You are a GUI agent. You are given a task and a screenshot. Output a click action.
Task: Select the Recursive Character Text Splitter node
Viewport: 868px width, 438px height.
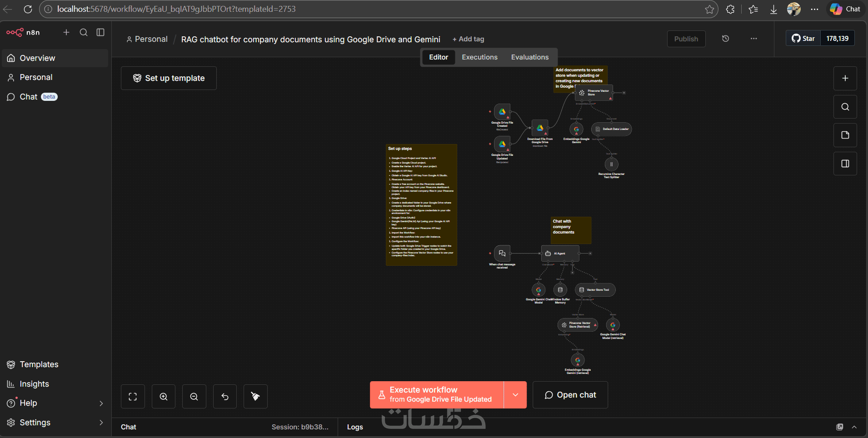tap(611, 164)
